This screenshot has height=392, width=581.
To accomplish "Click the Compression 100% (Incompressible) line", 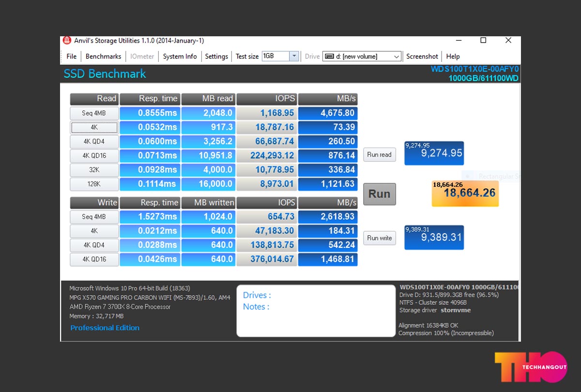I will pyautogui.click(x=446, y=333).
